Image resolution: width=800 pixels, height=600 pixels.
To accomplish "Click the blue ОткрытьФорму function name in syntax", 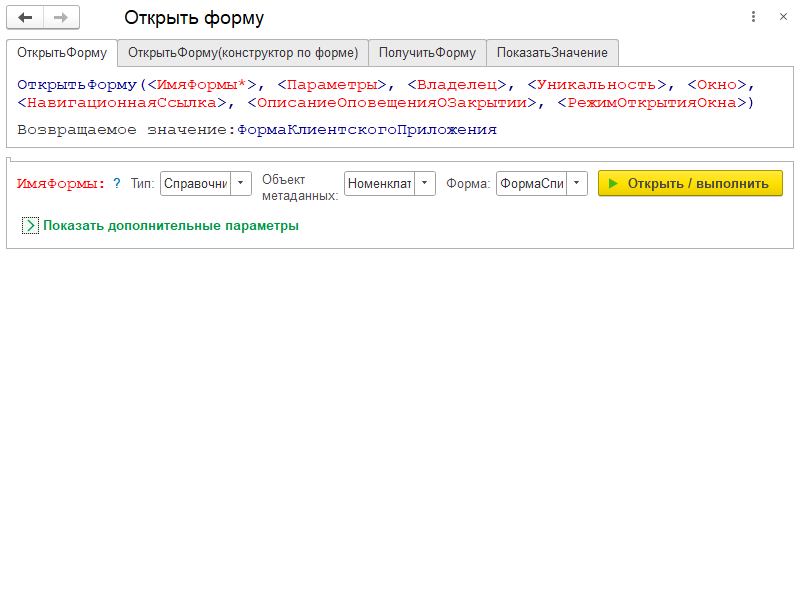I will 77,85.
